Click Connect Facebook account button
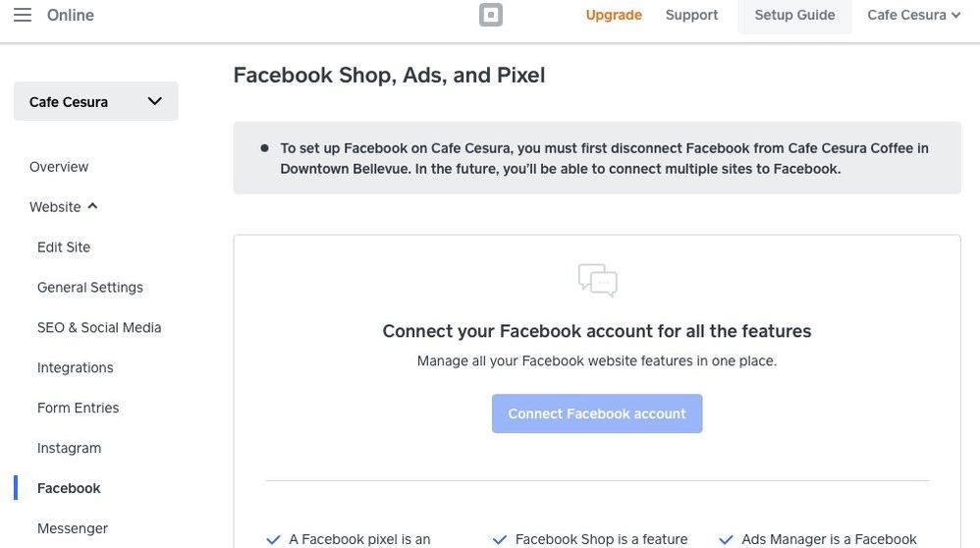 pyautogui.click(x=597, y=413)
